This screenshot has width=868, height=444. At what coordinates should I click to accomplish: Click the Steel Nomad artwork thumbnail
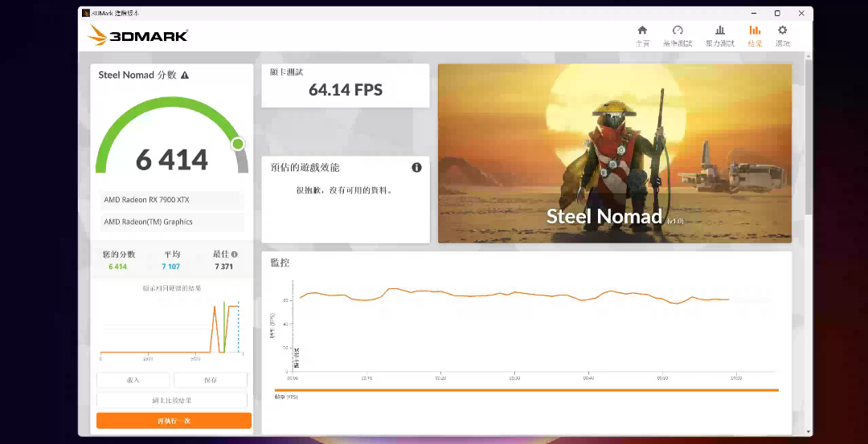tap(614, 153)
